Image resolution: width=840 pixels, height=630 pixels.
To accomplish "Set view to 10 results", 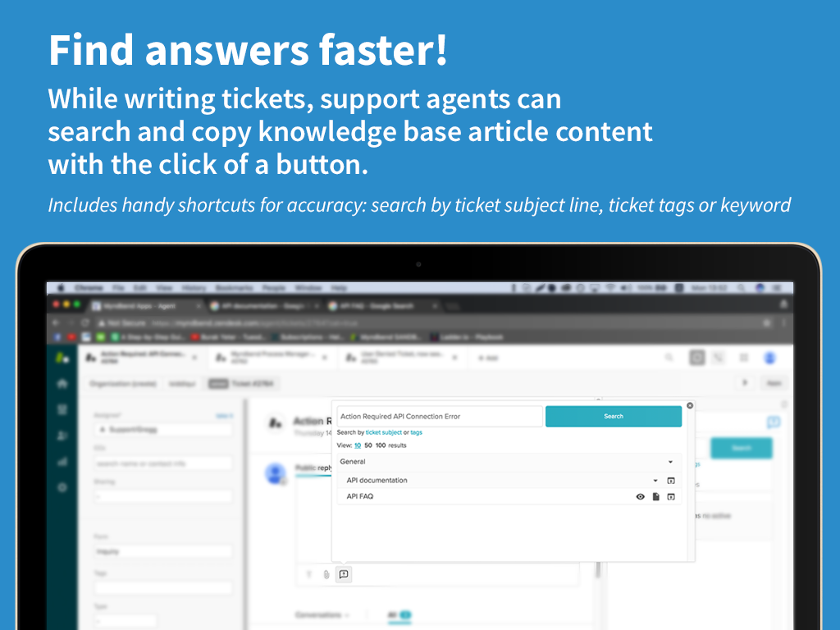I will (x=358, y=445).
